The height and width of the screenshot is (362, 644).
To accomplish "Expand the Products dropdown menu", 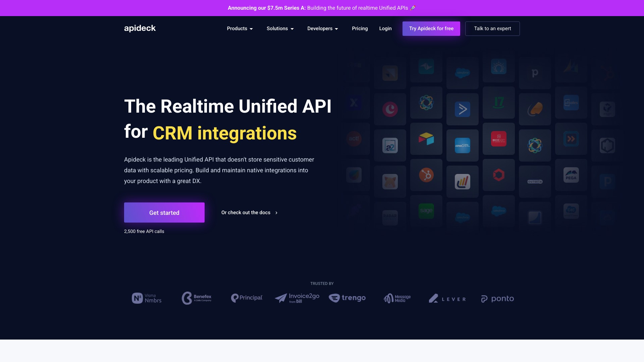I will [240, 28].
